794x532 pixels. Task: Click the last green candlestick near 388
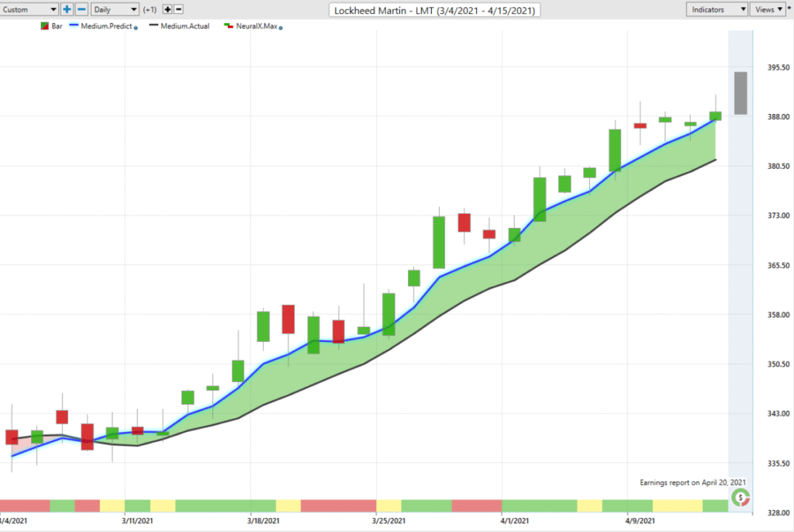coord(716,116)
